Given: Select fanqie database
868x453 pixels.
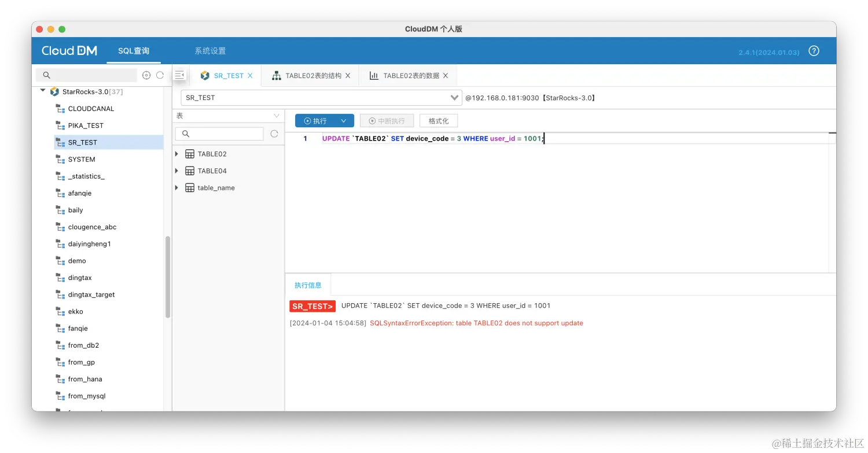Looking at the screenshot, I should (78, 329).
